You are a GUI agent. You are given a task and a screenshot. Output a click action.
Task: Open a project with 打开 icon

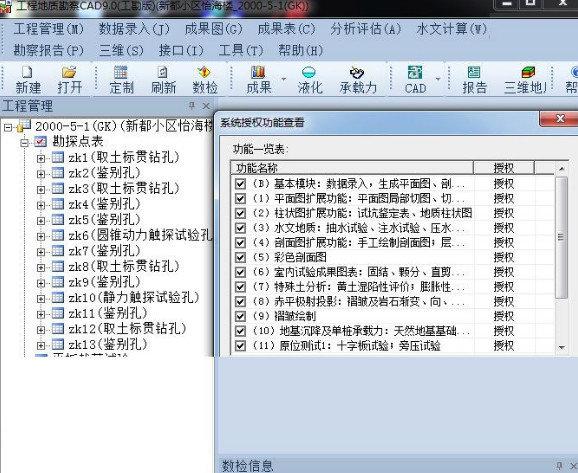[69, 80]
